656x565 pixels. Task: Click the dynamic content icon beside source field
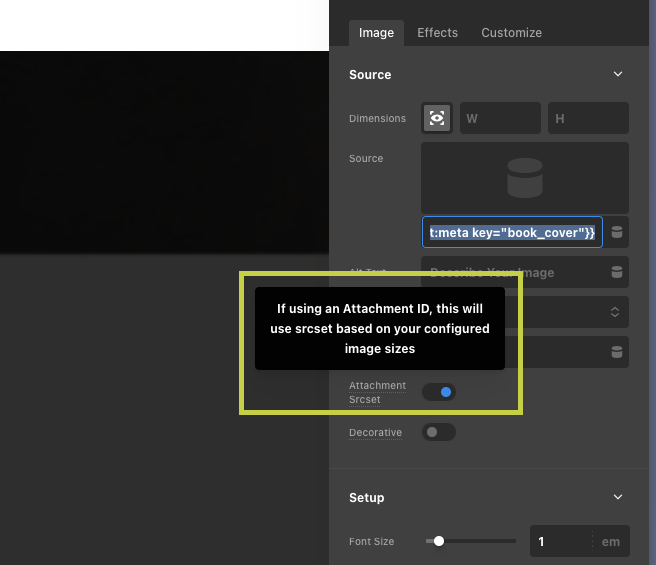click(617, 232)
